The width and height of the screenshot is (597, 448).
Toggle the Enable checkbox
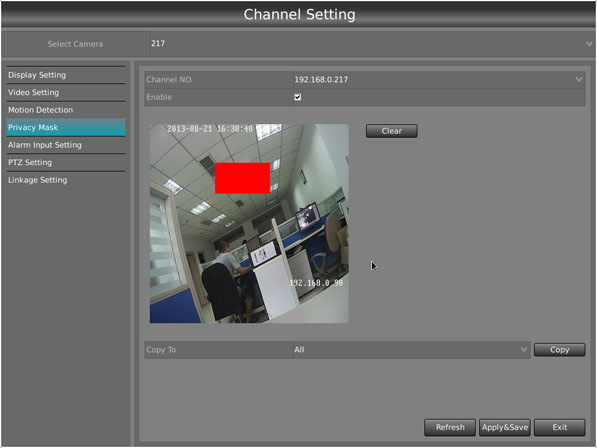pyautogui.click(x=298, y=97)
